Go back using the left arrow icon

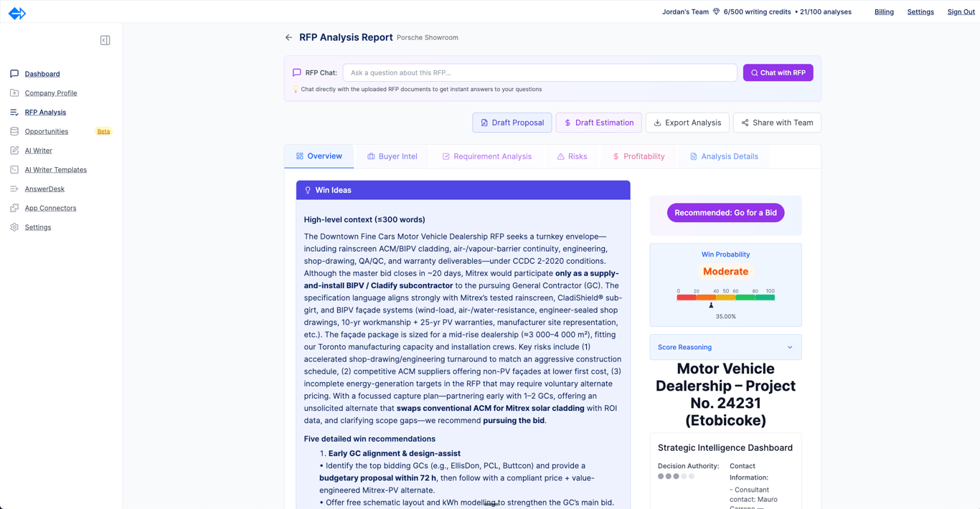[x=288, y=37]
